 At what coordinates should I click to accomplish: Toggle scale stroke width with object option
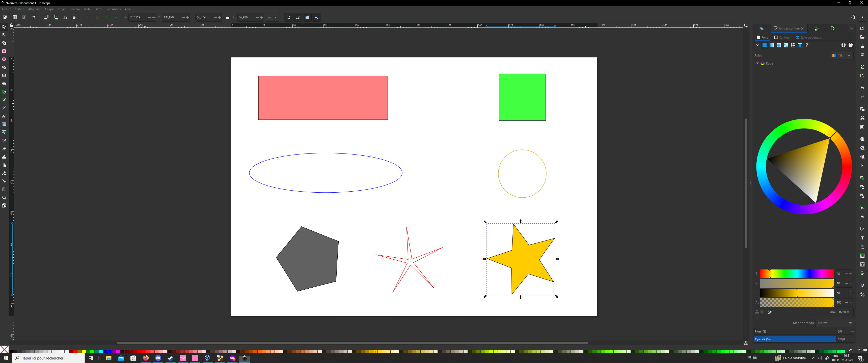tap(288, 17)
